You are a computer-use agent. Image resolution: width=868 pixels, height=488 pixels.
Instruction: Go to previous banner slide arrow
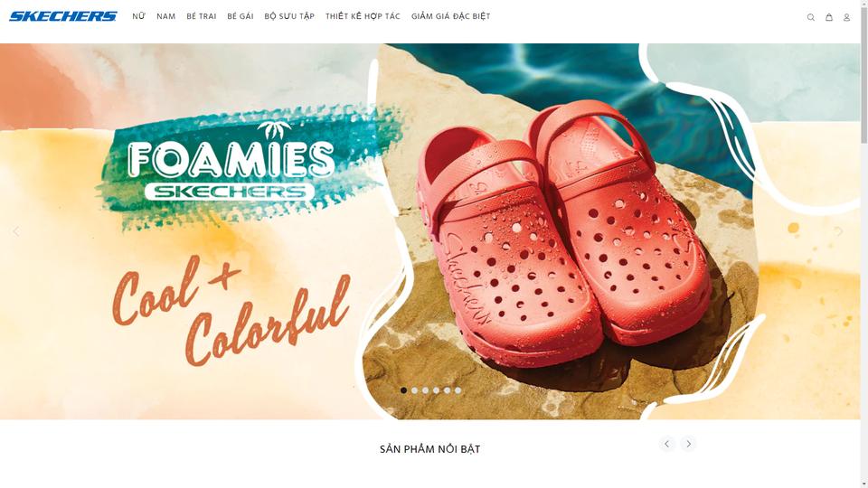tap(16, 231)
